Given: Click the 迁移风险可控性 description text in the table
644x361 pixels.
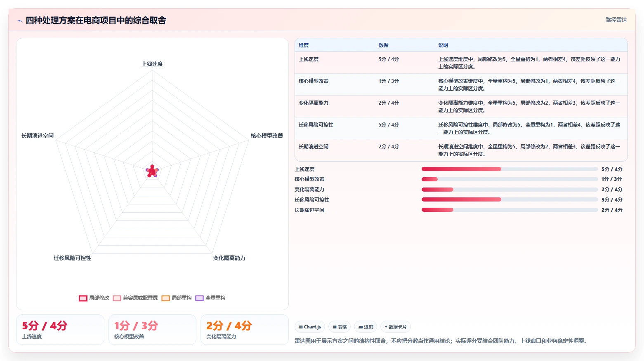Looking at the screenshot, I should click(x=529, y=129).
